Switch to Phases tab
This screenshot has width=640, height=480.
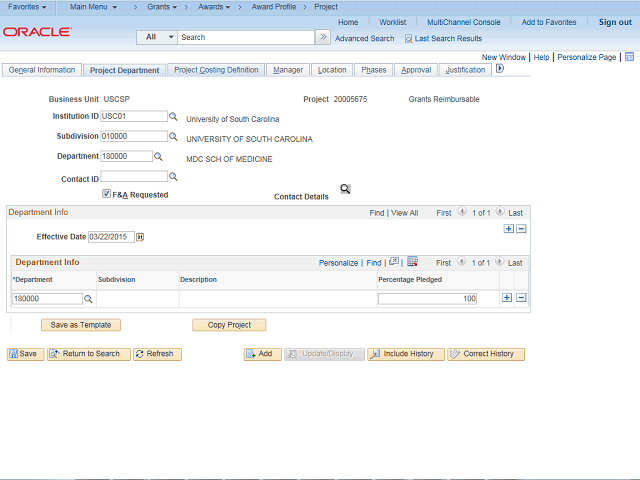(373, 70)
